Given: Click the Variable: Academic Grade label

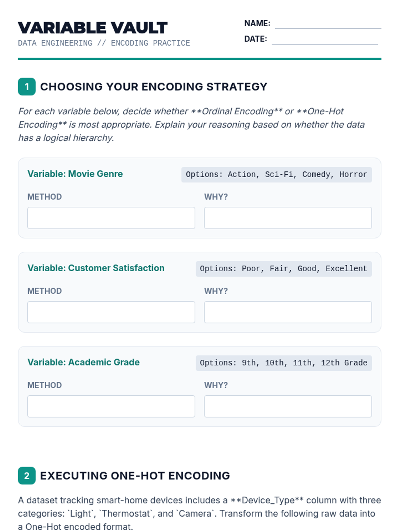Looking at the screenshot, I should 83,362.
